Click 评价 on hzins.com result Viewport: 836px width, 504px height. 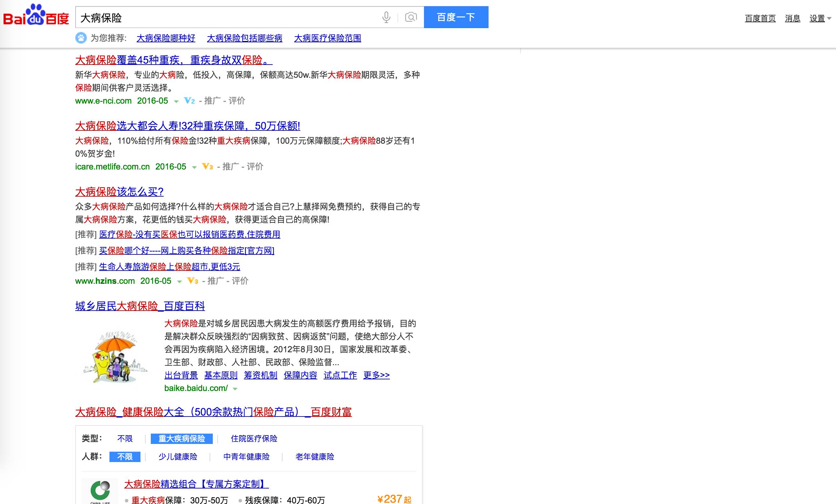tap(240, 281)
